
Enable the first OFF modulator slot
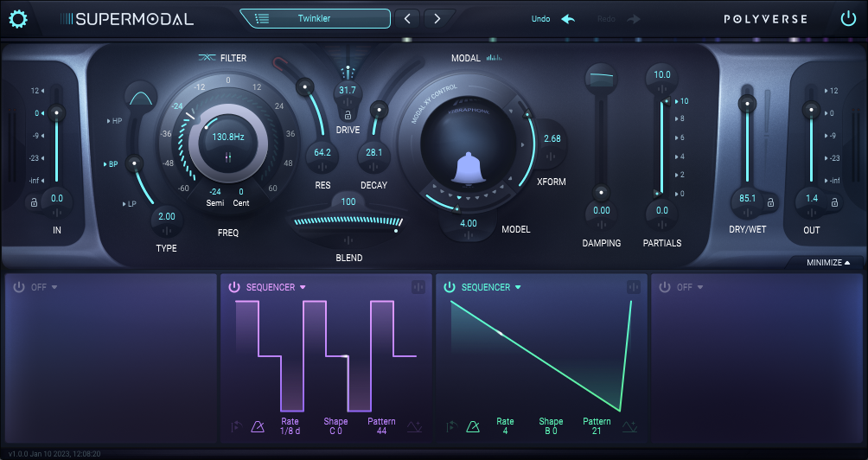[19, 287]
